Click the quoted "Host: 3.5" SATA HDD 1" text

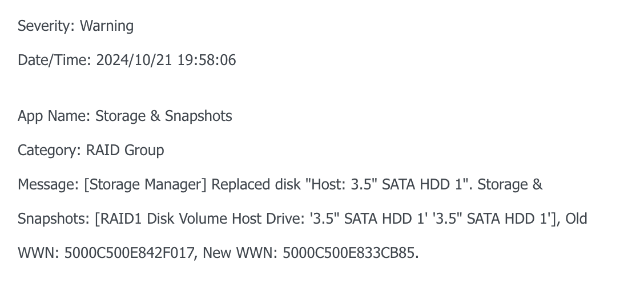click(389, 184)
